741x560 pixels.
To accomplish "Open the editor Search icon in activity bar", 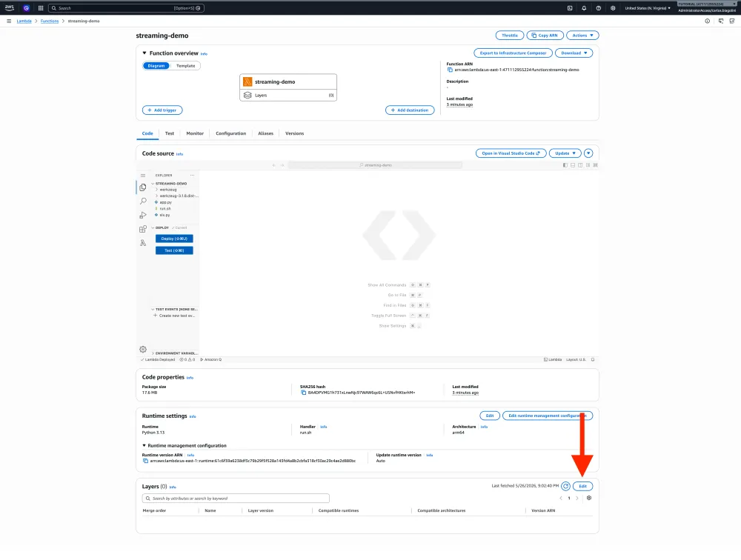I will 143,201.
